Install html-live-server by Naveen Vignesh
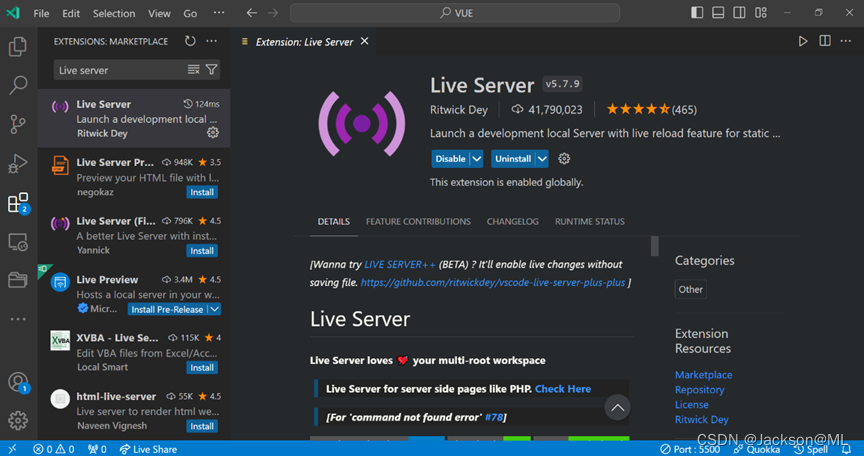This screenshot has height=456, width=864. click(202, 426)
